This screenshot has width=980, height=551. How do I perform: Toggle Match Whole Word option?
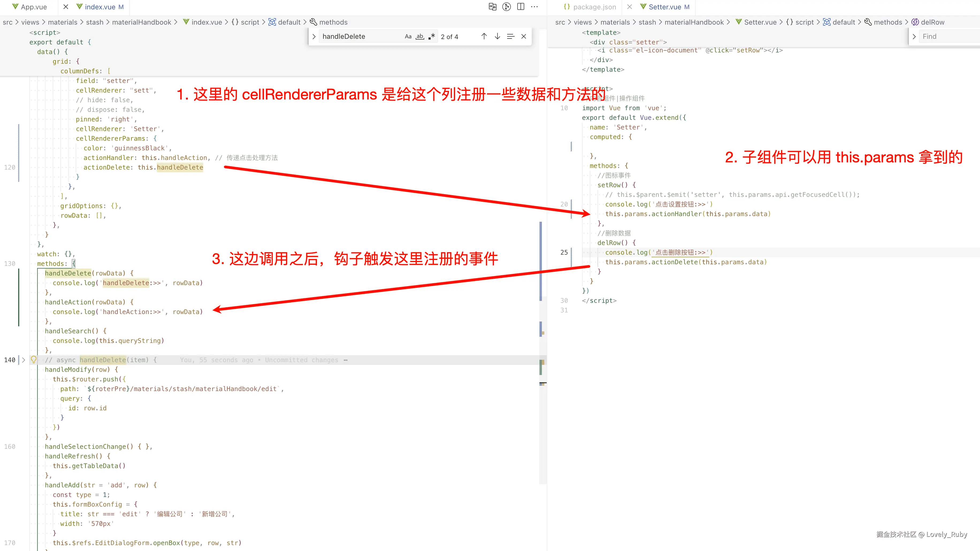click(420, 37)
